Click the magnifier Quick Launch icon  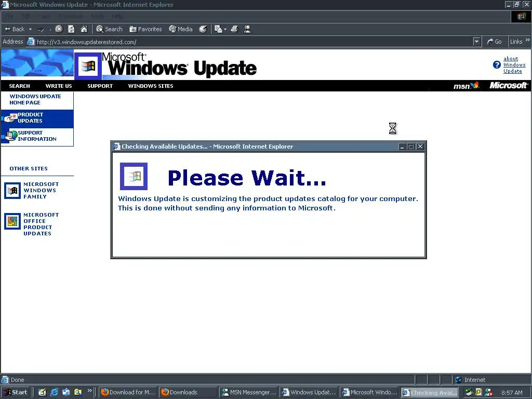pos(78,392)
